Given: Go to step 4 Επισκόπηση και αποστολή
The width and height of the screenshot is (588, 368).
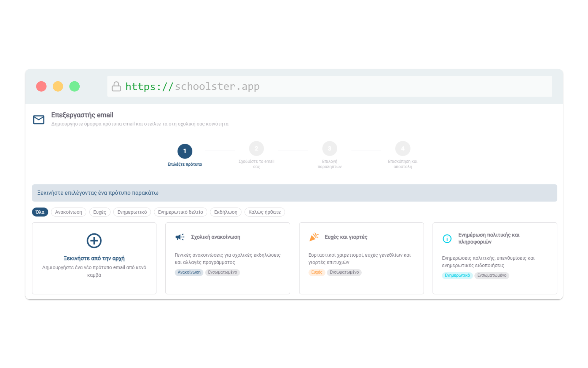Looking at the screenshot, I should tap(403, 149).
